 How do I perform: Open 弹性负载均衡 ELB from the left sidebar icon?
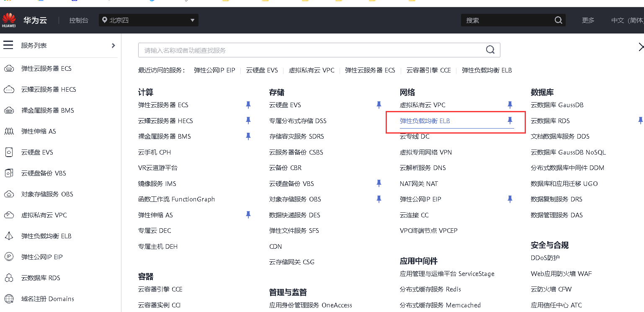(x=9, y=236)
